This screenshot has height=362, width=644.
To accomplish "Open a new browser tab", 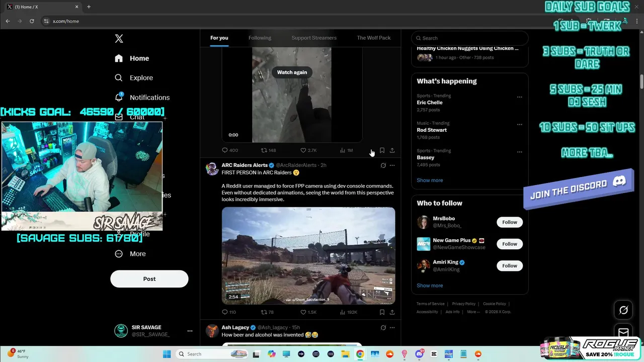I will point(89,7).
